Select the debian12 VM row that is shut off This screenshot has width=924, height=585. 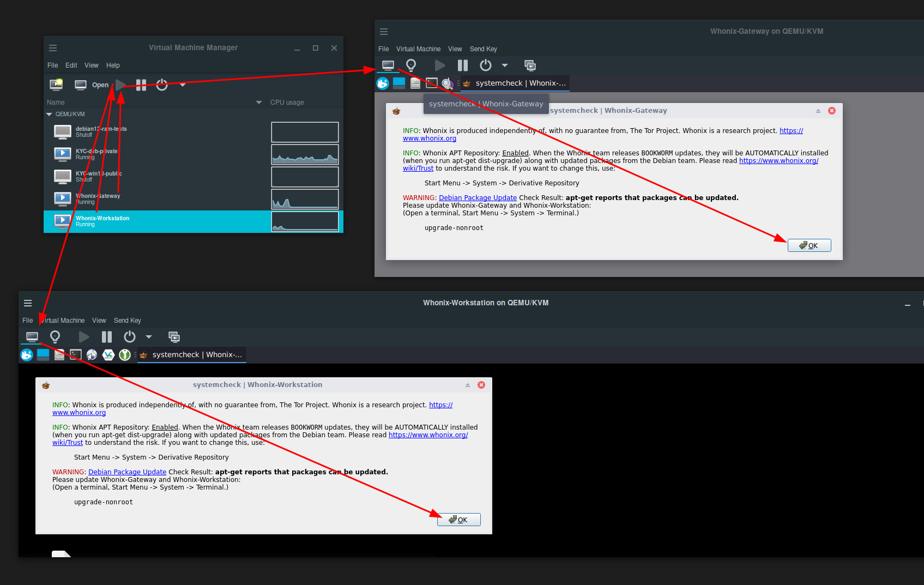pos(193,132)
